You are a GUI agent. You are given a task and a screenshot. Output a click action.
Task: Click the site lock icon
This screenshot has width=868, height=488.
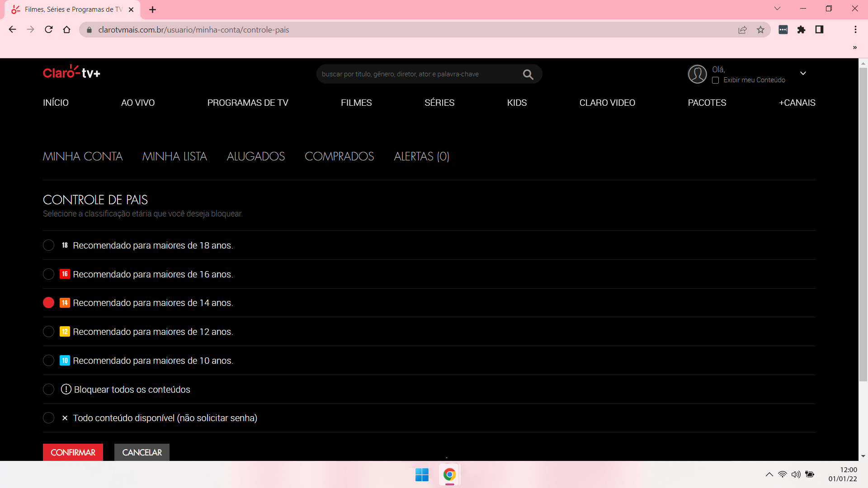click(x=89, y=30)
